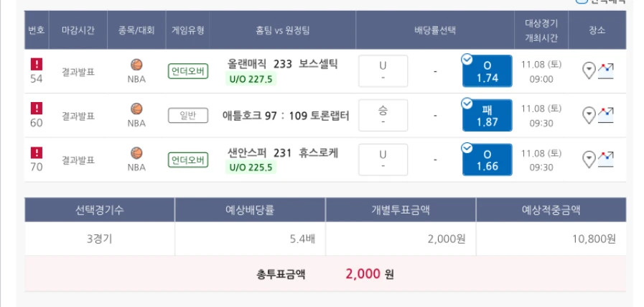Open venue location pin for match 70

pos(588,160)
